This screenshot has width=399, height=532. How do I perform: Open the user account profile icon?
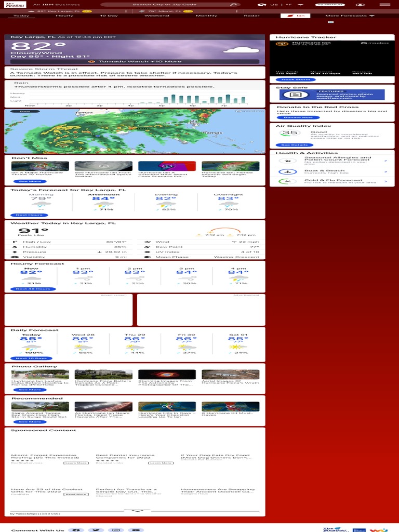[360, 5]
